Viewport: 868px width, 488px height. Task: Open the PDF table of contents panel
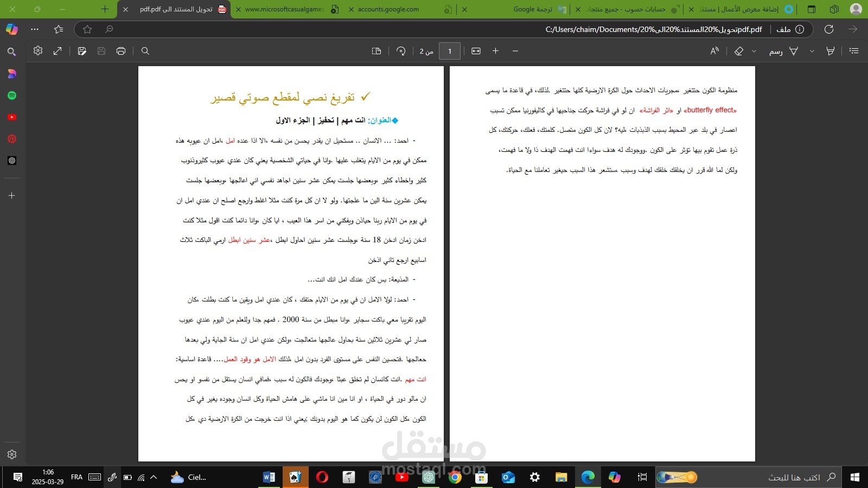point(854,51)
